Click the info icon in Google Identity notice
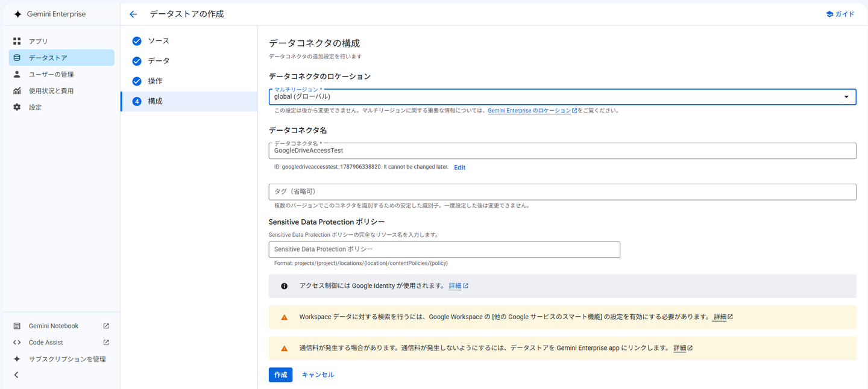This screenshot has height=389, width=868. 285,286
